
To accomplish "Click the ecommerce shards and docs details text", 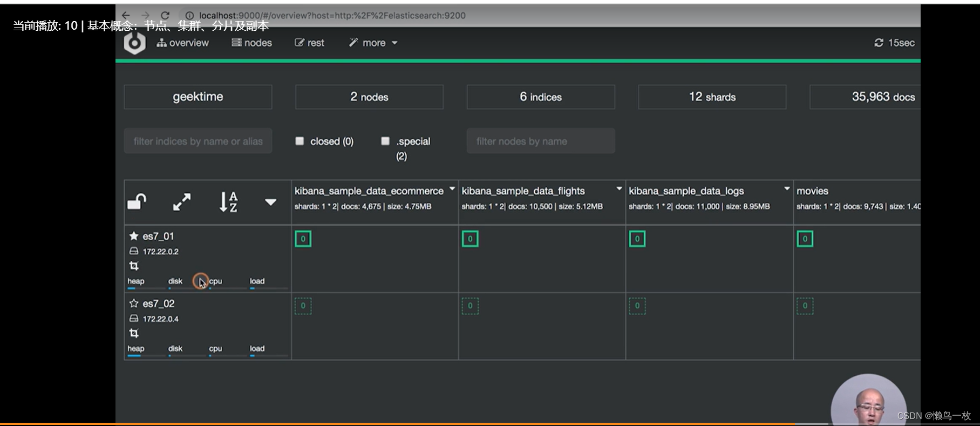I will click(363, 207).
